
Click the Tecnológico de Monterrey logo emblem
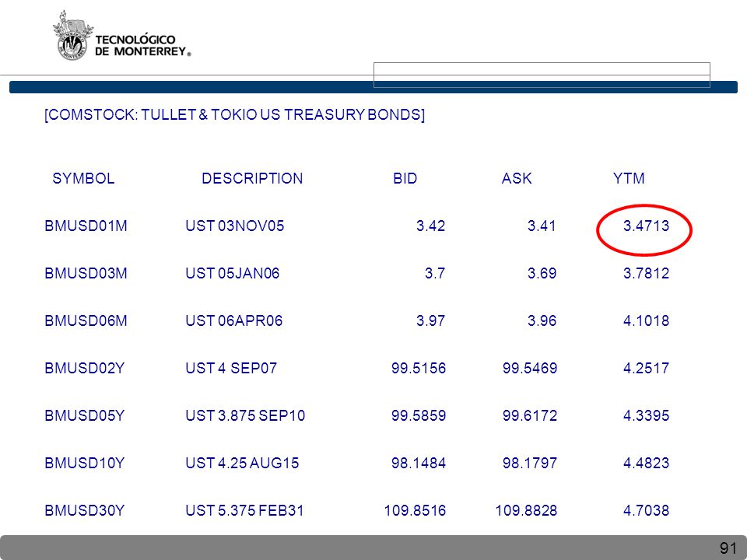[x=73, y=35]
